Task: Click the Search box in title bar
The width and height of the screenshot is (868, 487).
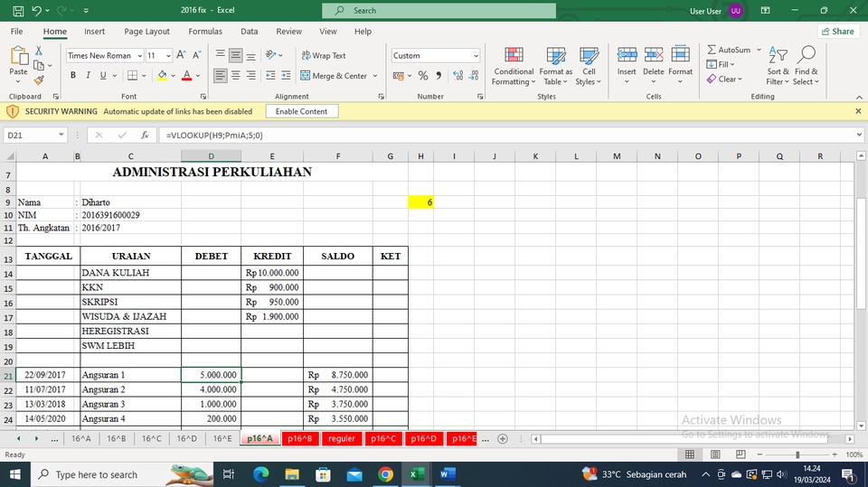Action: click(x=439, y=11)
